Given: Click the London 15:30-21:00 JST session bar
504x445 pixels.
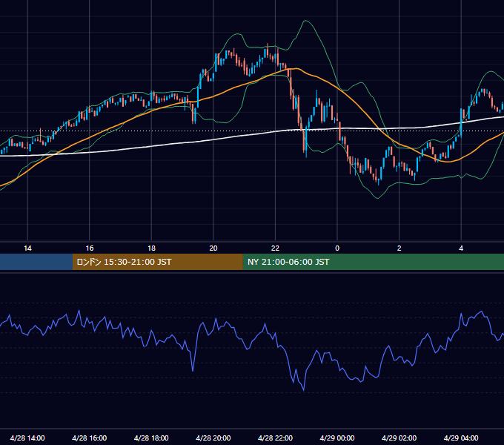Looking at the screenshot, I should click(x=157, y=262).
